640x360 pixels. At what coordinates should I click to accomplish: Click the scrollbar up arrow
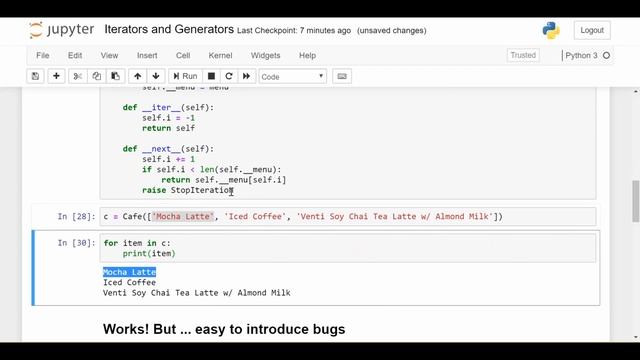pyautogui.click(x=636, y=91)
